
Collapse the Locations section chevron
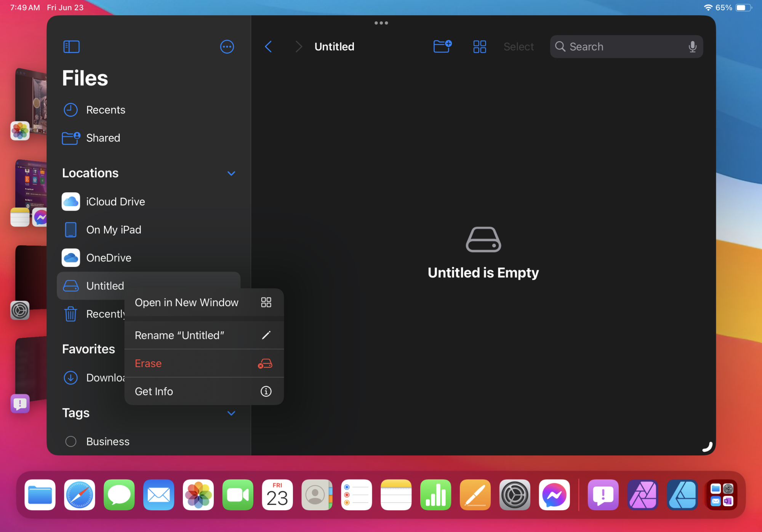pos(231,173)
